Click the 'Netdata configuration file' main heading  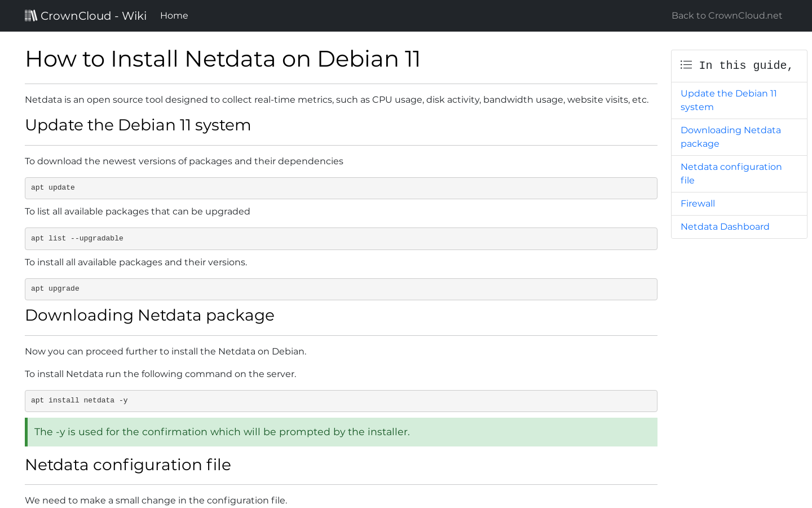tap(128, 465)
